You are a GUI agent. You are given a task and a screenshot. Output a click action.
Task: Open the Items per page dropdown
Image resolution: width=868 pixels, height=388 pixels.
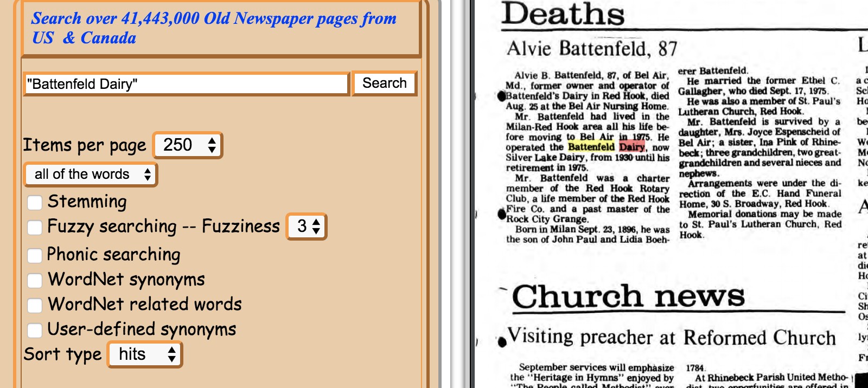point(188,145)
